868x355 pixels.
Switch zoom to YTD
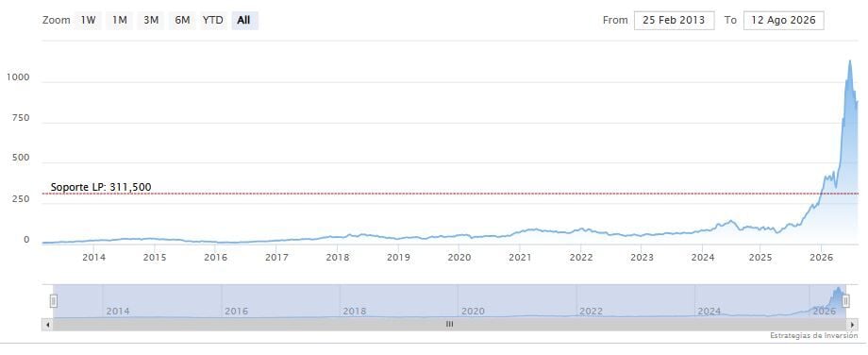tap(213, 21)
